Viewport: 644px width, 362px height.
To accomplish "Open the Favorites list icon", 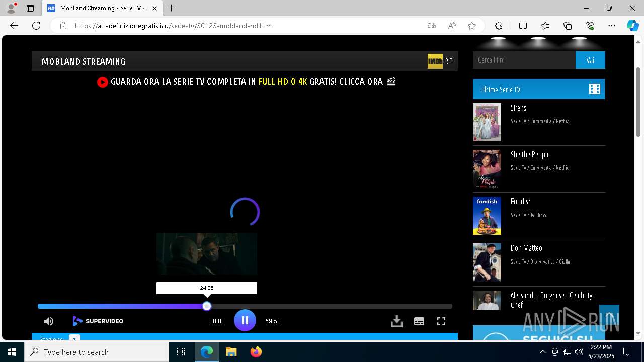I will coord(545,26).
